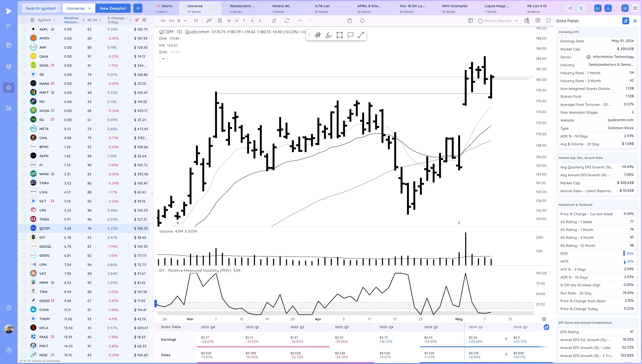The width and height of the screenshot is (642, 364).
Task: Click the New Deeplist button
Action: [x=113, y=8]
